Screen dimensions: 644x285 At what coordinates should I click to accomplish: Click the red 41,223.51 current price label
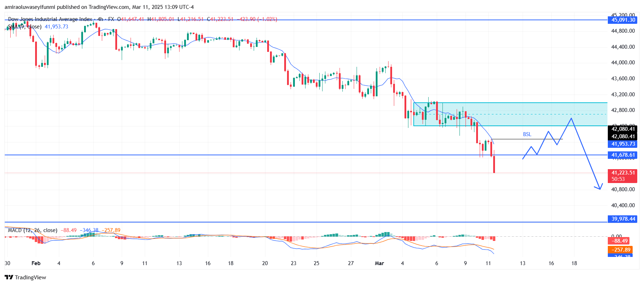[x=623, y=173]
